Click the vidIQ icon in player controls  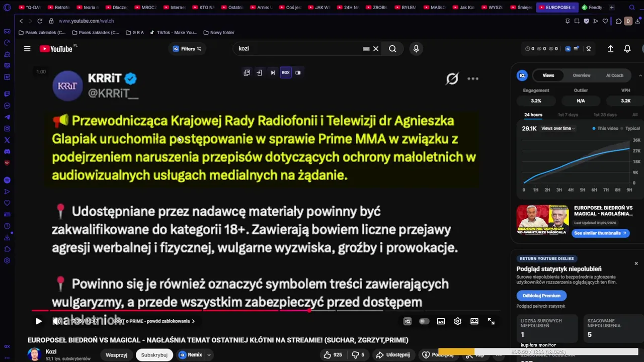pos(408,321)
